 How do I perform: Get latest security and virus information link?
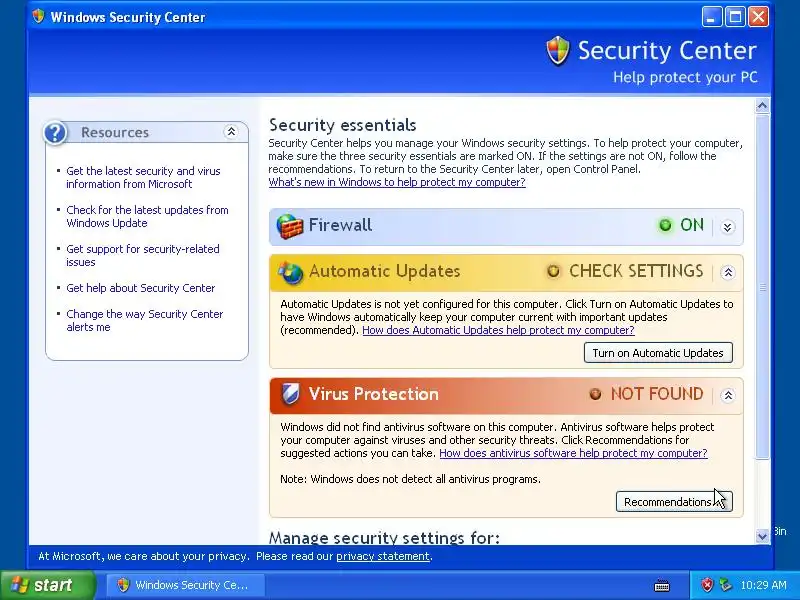143,178
